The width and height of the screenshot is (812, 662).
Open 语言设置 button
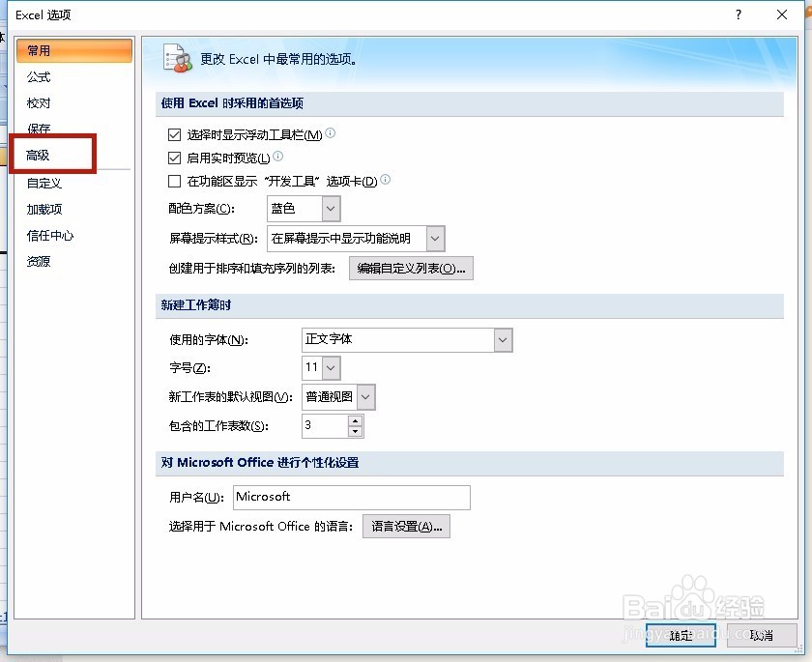[x=407, y=527]
